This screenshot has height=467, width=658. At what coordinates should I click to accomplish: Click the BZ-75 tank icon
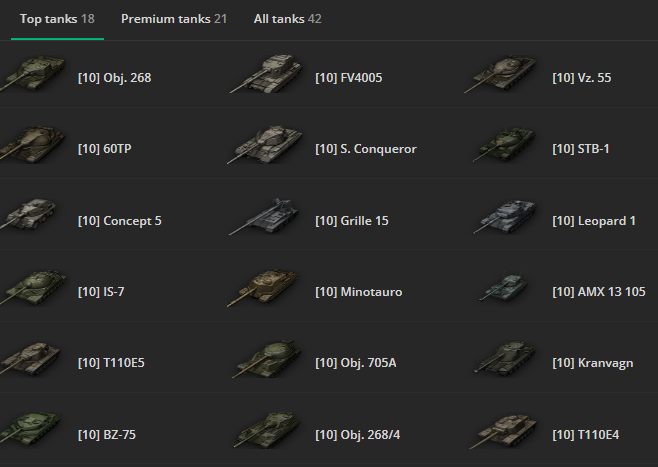click(x=30, y=428)
